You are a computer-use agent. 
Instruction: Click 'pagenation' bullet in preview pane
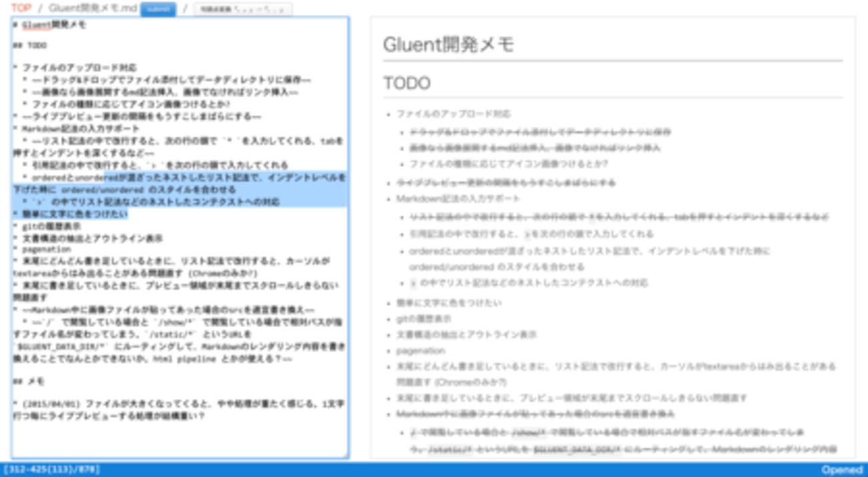pos(420,351)
